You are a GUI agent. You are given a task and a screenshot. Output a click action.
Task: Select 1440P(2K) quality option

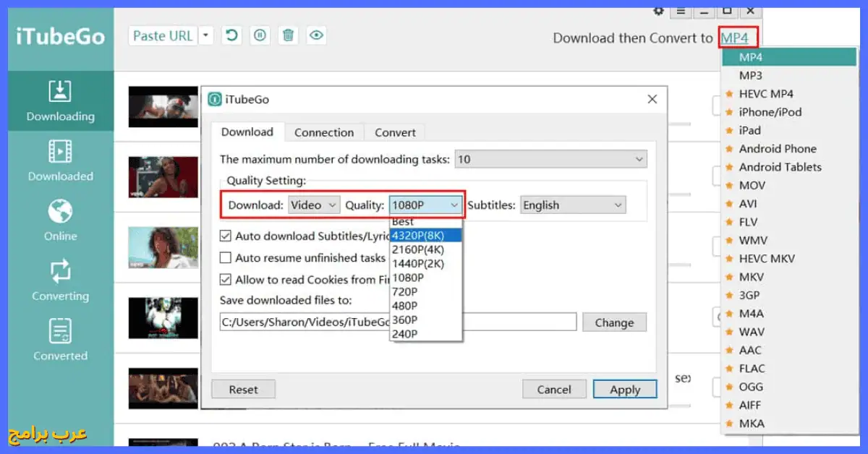click(x=426, y=264)
